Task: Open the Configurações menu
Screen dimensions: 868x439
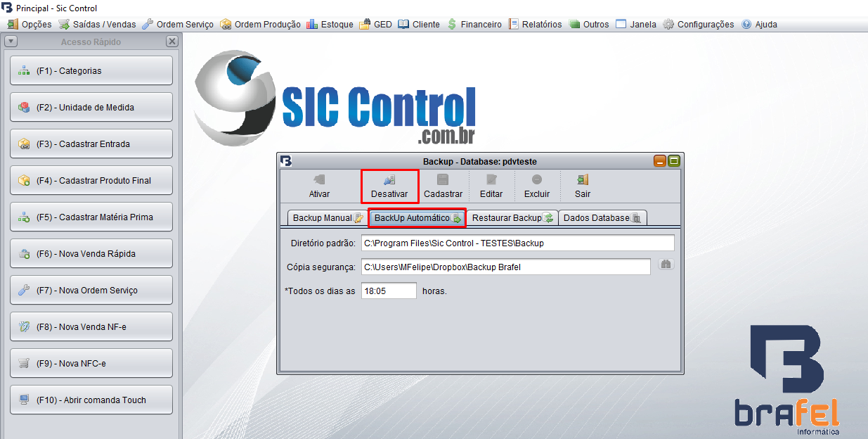Action: 699,24
